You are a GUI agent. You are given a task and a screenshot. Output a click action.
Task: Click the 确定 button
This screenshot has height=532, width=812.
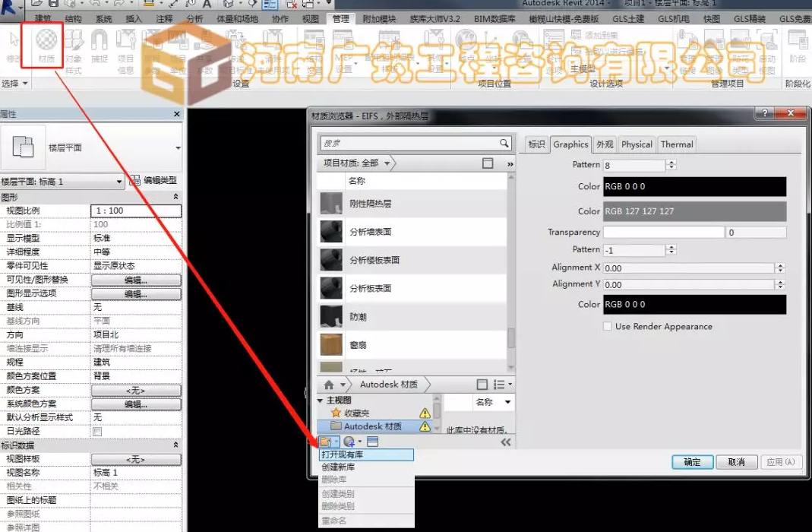coord(693,462)
